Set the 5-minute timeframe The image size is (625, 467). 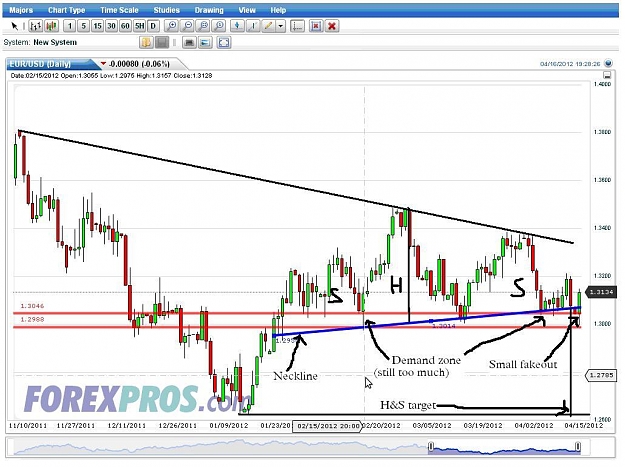tap(83, 26)
